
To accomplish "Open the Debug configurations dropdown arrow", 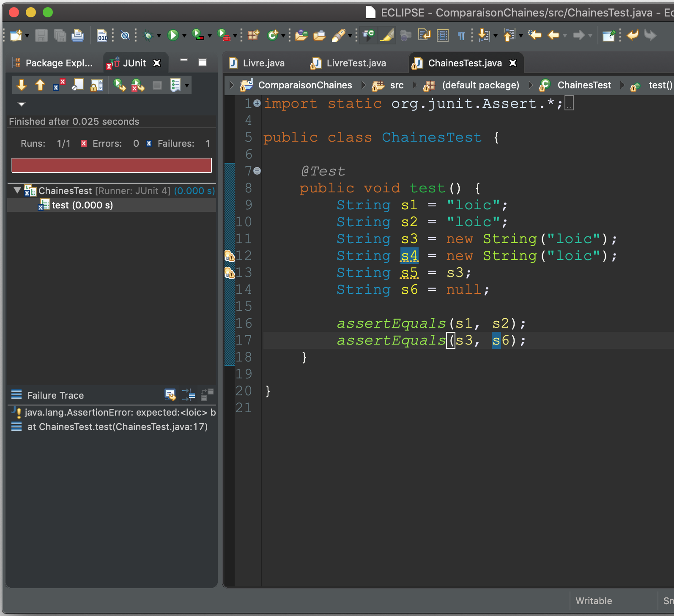I will [x=159, y=36].
